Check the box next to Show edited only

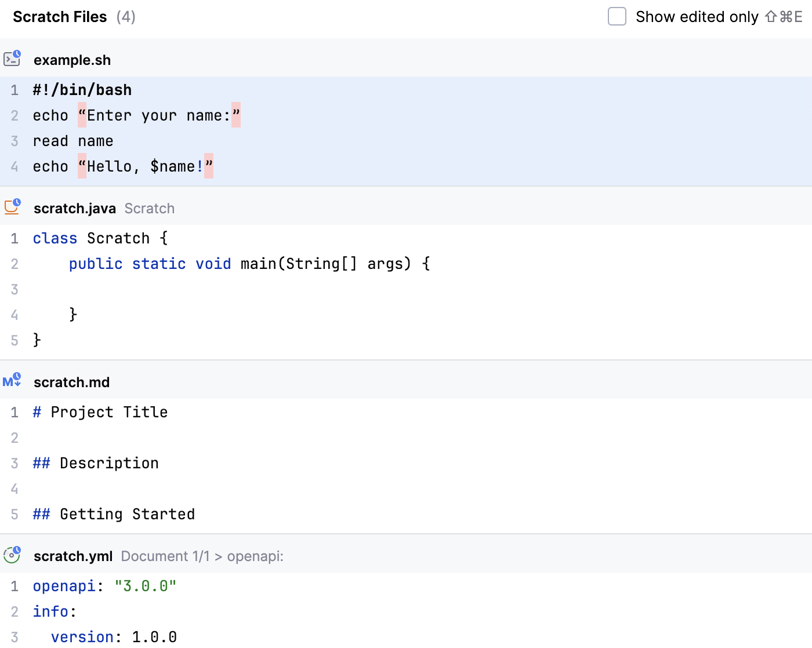click(x=617, y=17)
